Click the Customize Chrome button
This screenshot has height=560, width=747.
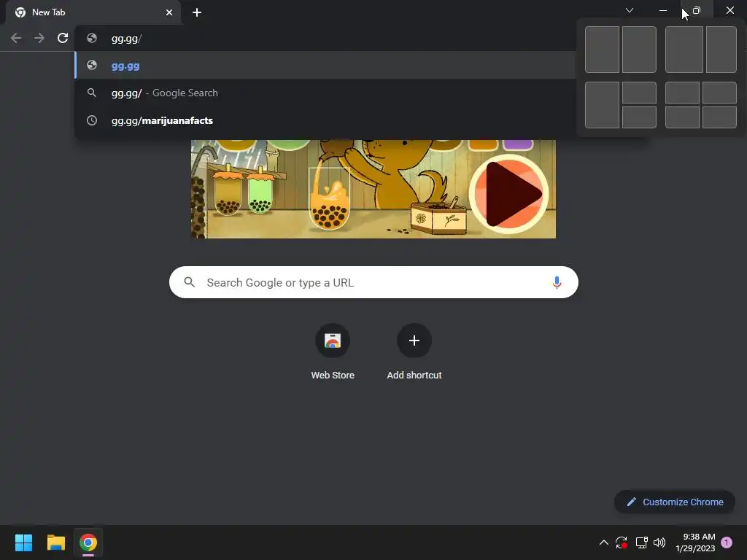coord(675,502)
